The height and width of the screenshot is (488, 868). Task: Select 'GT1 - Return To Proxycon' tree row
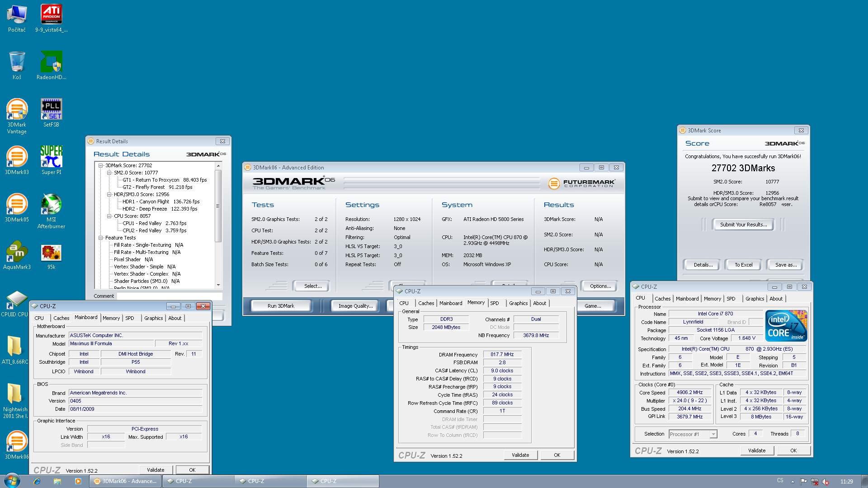point(165,180)
